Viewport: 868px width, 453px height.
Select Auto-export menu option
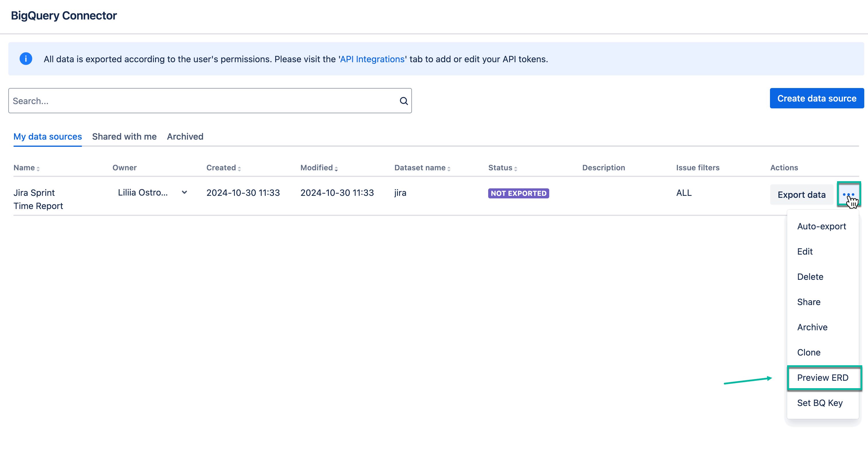click(x=821, y=226)
